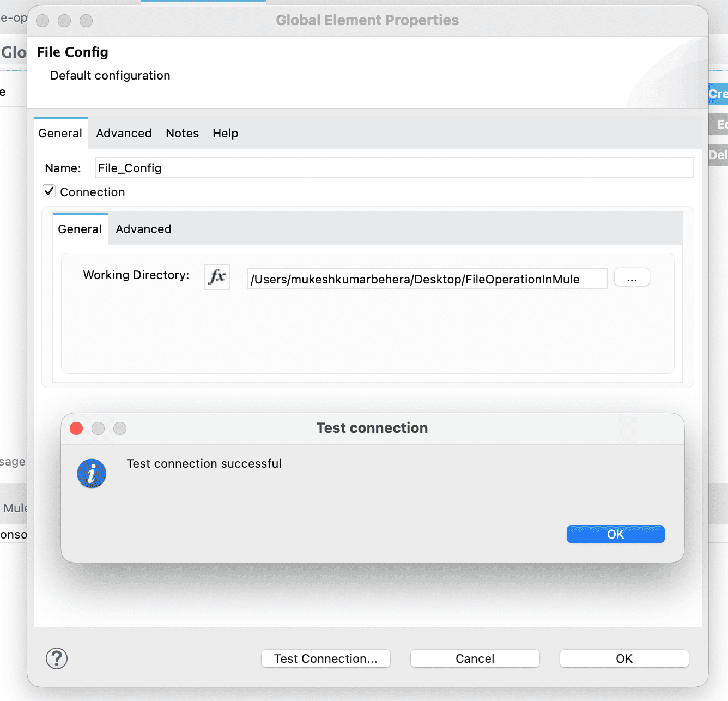
Task: Click the Test connection dialog title bar
Action: click(x=372, y=428)
